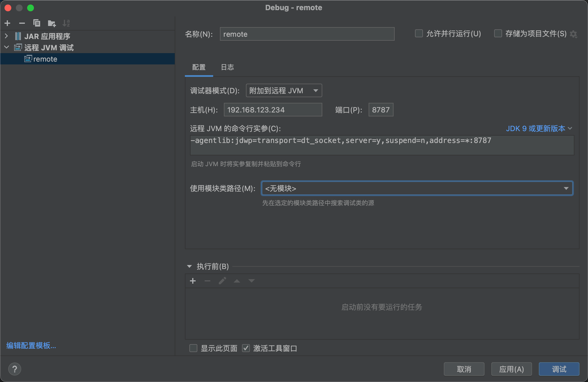Open help with the question mark icon
Image resolution: width=588 pixels, height=382 pixels.
pyautogui.click(x=15, y=369)
